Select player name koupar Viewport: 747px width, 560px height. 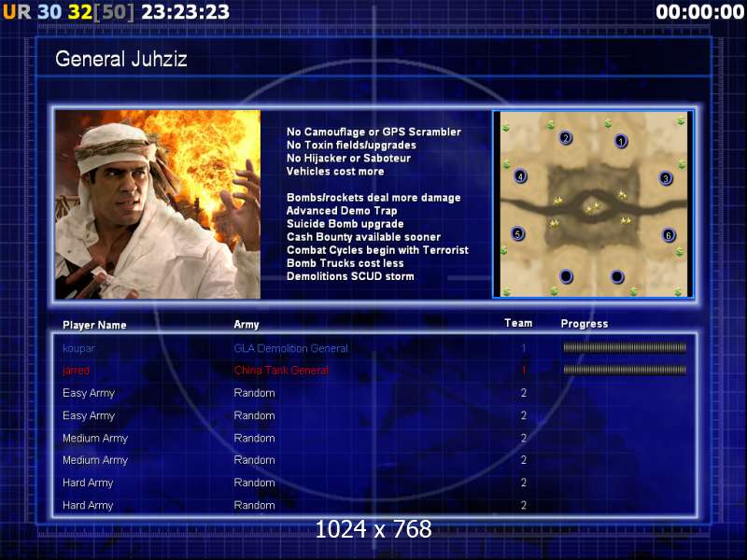[78, 348]
